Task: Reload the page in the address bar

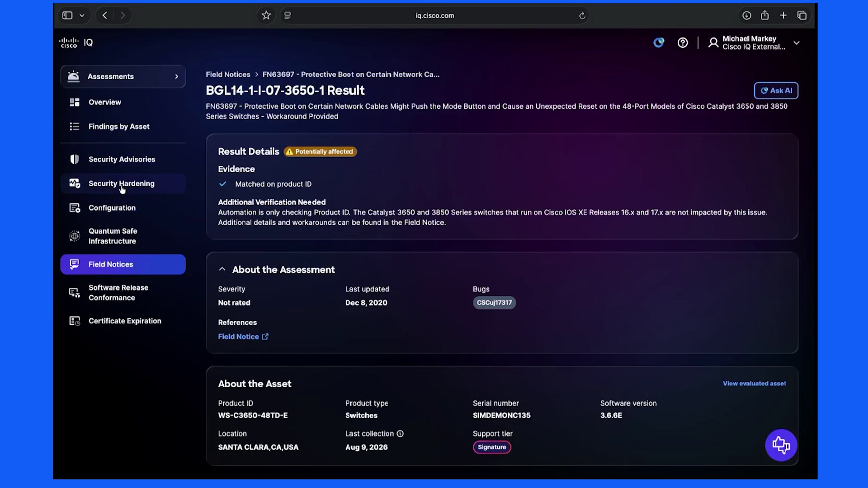Action: (x=582, y=15)
